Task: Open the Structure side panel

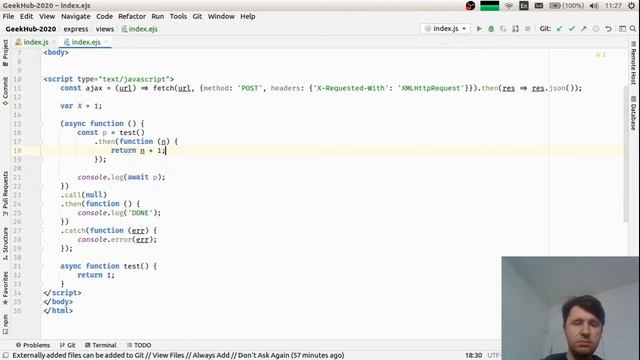Action: pos(5,244)
